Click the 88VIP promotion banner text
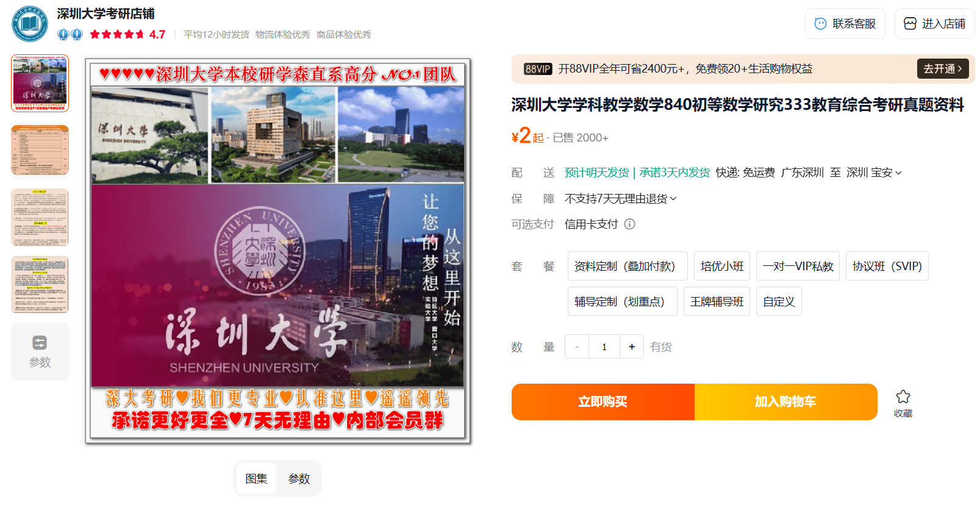The height and width of the screenshot is (505, 980). [x=685, y=69]
